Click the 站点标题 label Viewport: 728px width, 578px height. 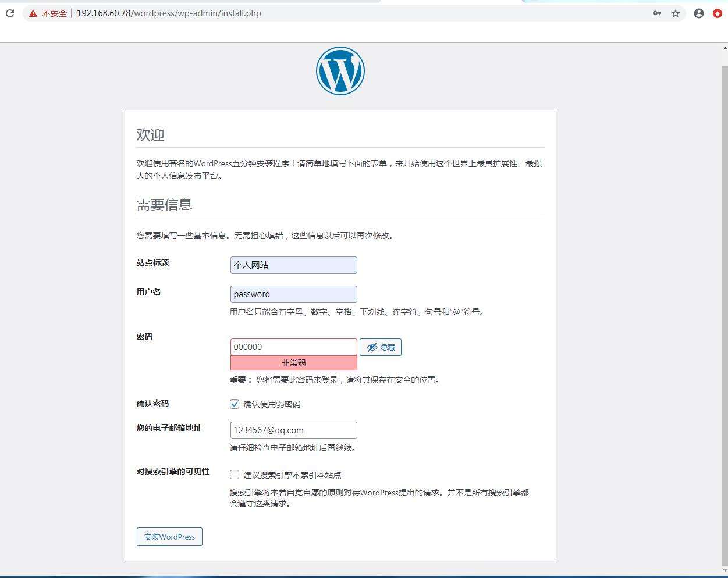(x=153, y=263)
